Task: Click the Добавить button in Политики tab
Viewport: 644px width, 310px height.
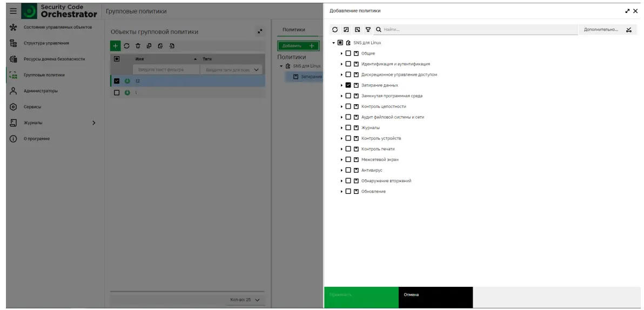Action: coord(298,45)
